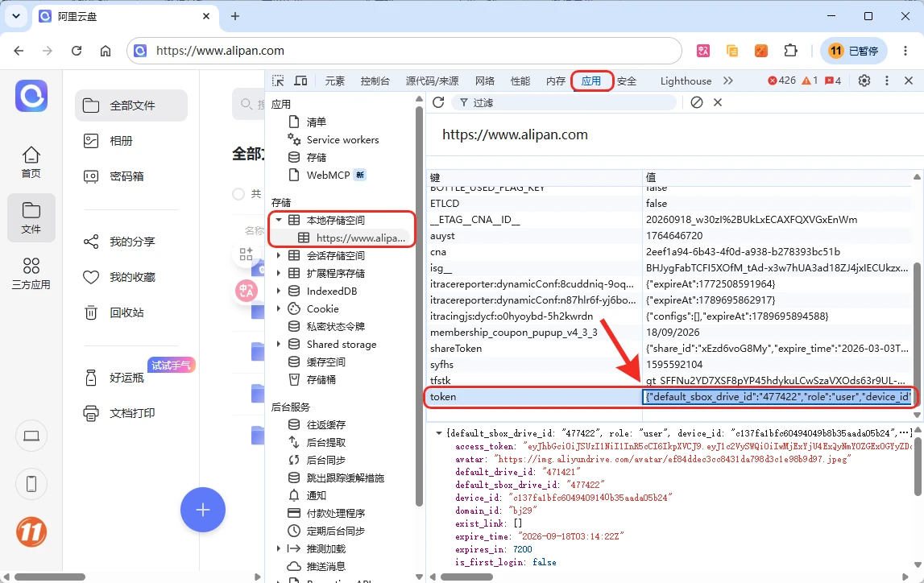Close the DevTools panel
This screenshot has width=924, height=583.
[x=908, y=81]
